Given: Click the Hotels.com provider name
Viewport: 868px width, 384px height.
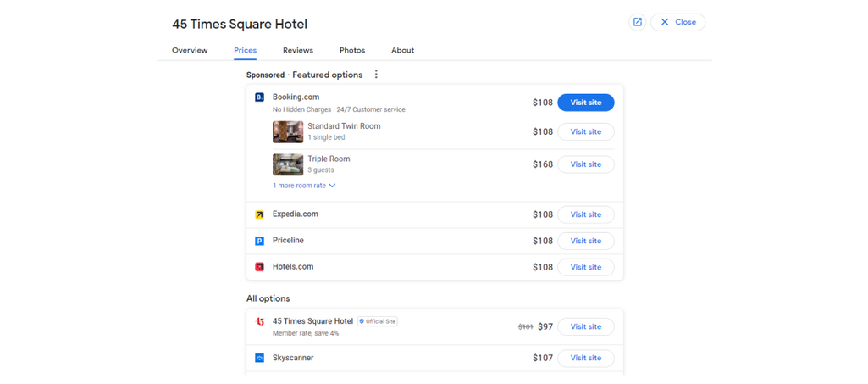Looking at the screenshot, I should click(293, 266).
